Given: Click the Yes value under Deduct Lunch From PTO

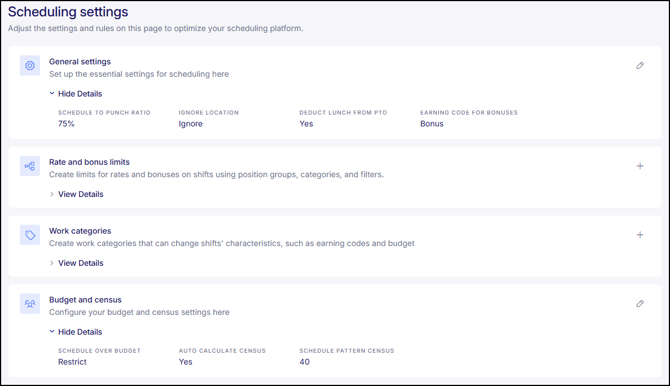Looking at the screenshot, I should coord(306,124).
